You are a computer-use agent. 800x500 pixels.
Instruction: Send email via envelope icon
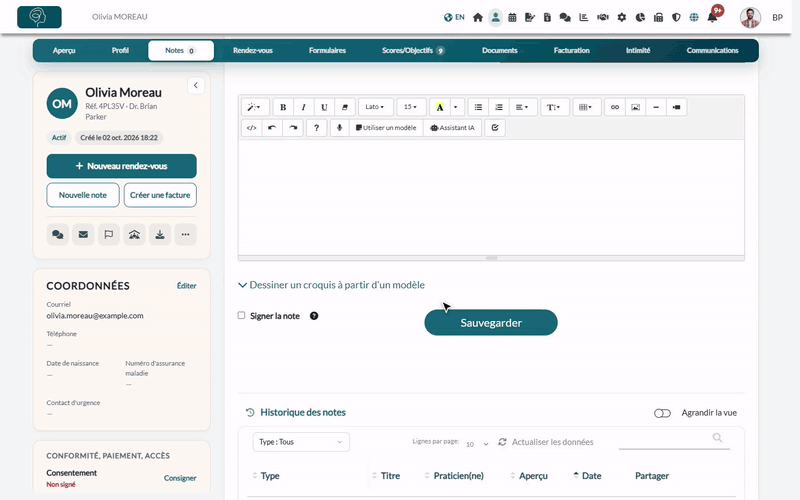point(83,235)
